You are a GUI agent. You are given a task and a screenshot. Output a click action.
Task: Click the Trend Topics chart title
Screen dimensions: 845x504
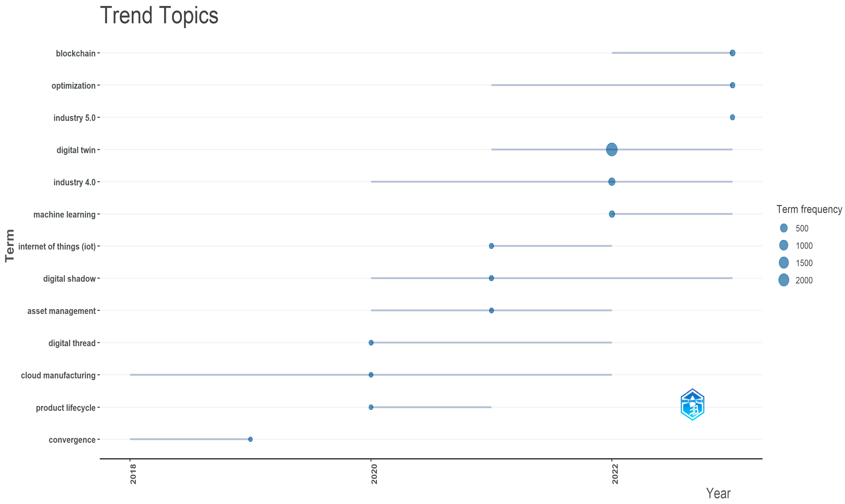tap(159, 16)
